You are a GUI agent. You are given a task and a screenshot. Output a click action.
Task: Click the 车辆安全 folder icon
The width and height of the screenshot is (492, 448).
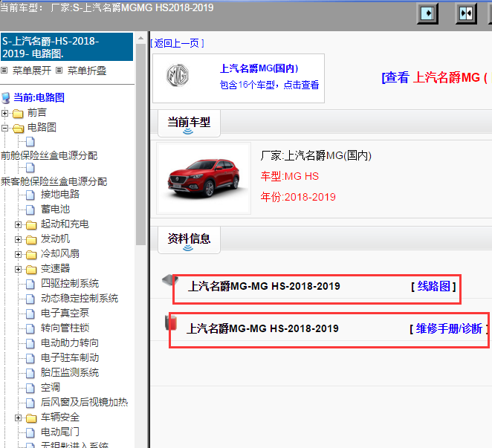click(31, 418)
